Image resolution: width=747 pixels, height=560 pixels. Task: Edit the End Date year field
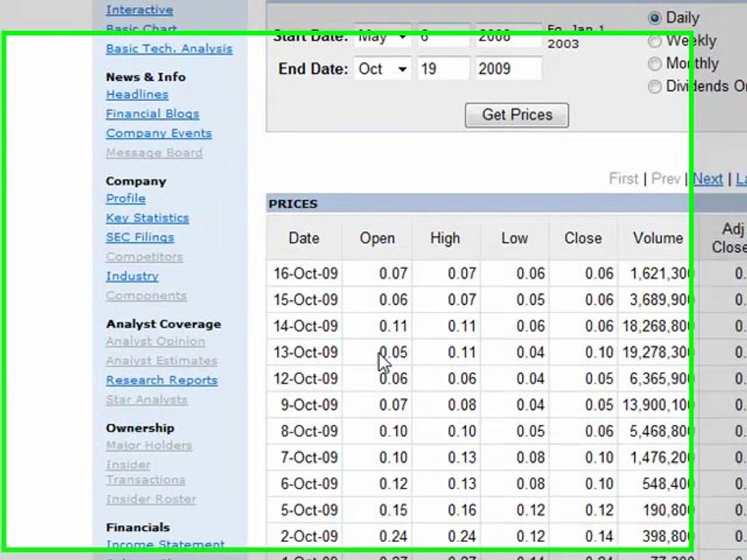pos(508,68)
